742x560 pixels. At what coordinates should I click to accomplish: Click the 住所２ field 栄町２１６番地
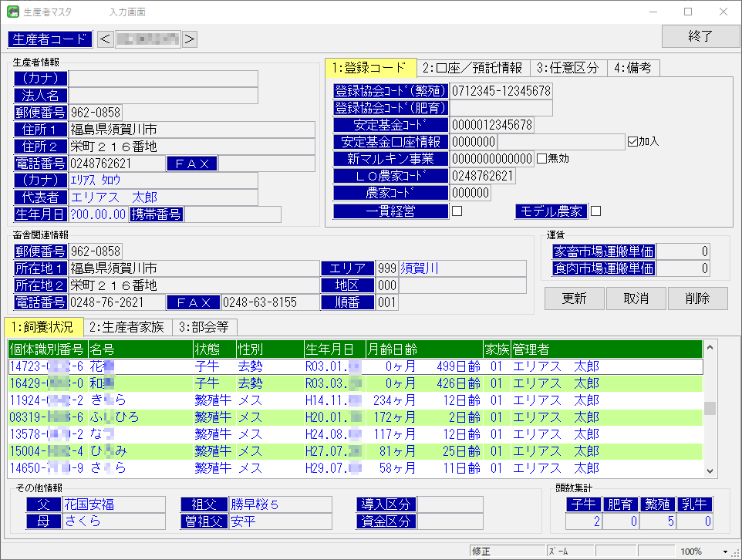point(191,147)
